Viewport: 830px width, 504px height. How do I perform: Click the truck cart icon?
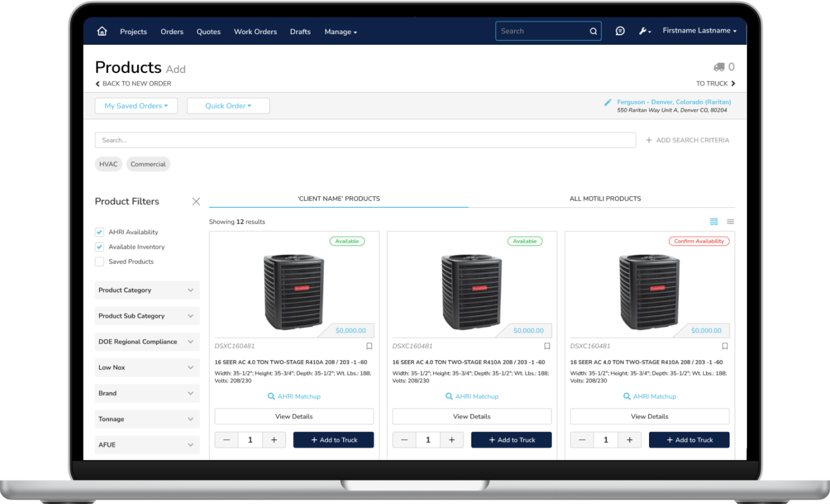click(719, 67)
